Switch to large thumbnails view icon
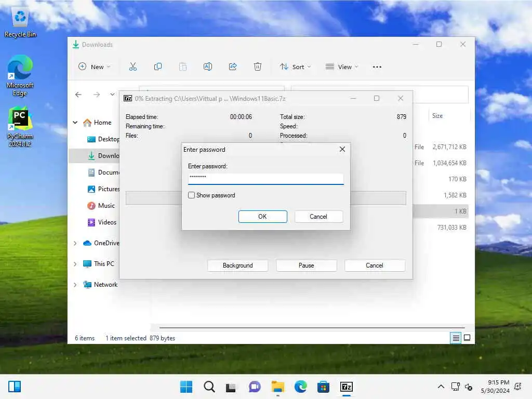 [467, 338]
